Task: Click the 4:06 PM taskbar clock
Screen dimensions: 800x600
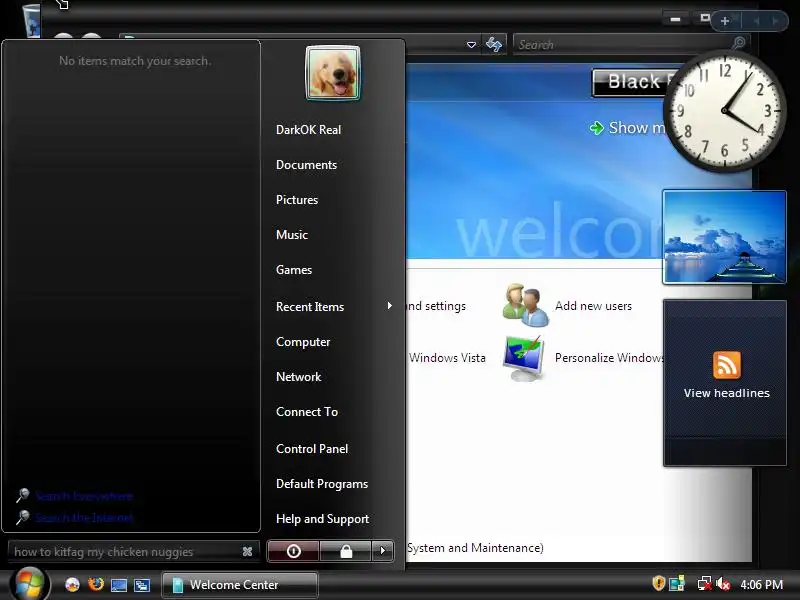Action: point(761,584)
